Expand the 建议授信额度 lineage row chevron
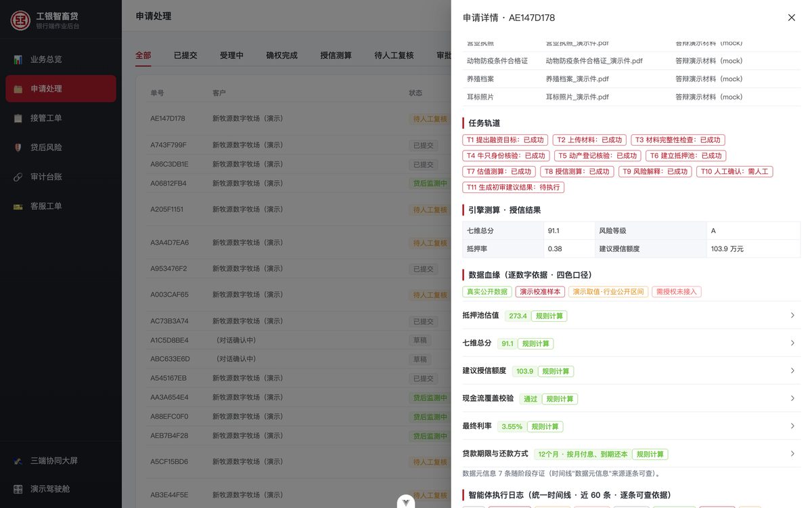 point(792,371)
